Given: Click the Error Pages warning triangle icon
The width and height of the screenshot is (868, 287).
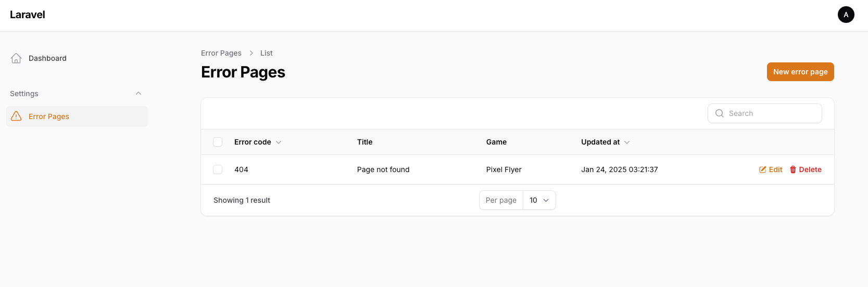Looking at the screenshot, I should 16,116.
